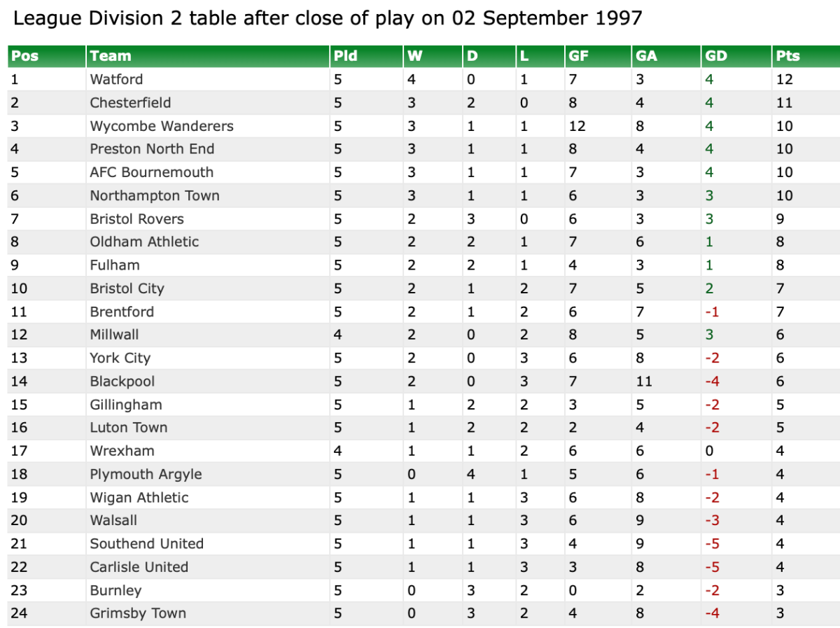Screen dimensions: 840x628
Task: Open the Wycombe Wanderers team entry
Action: (x=162, y=126)
